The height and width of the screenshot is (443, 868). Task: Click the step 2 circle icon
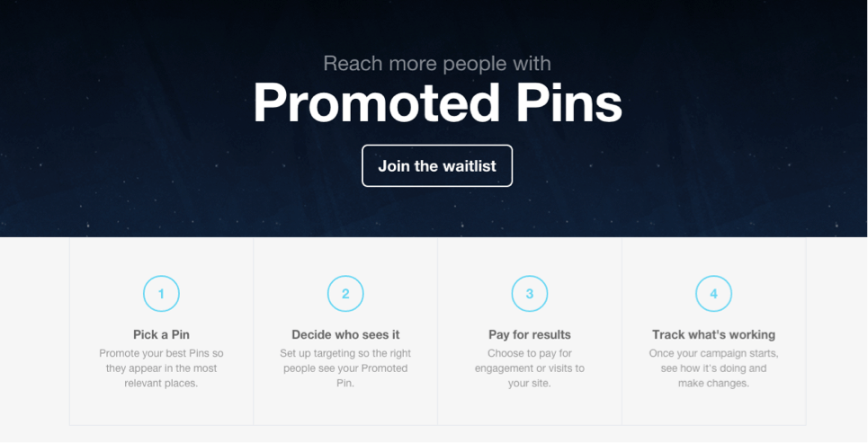point(345,294)
